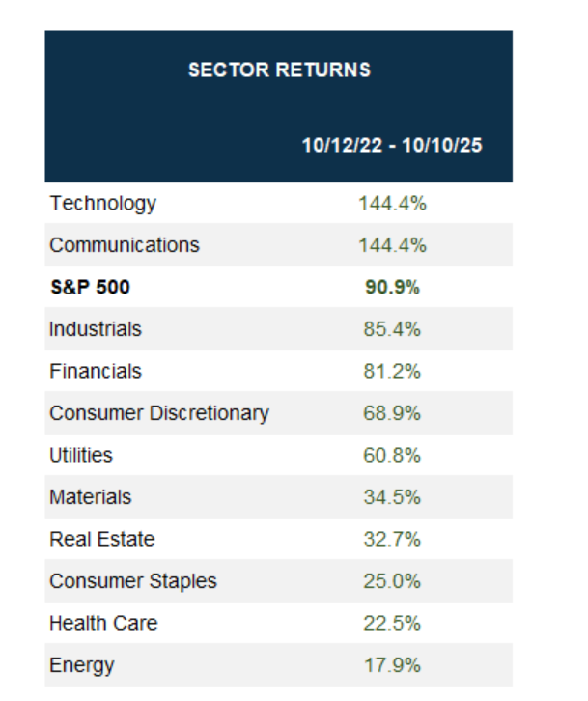The image size is (588, 701).
Task: Select the Communications row label
Action: (x=125, y=245)
